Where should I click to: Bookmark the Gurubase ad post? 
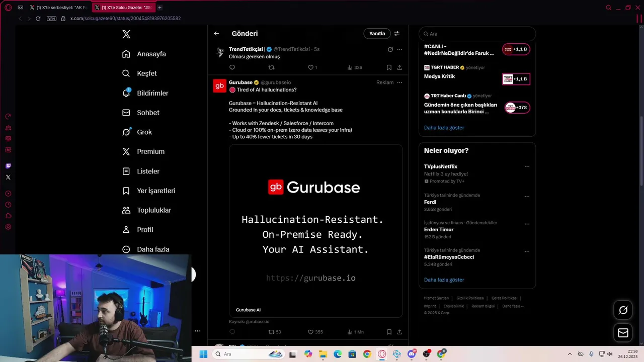coord(389,332)
